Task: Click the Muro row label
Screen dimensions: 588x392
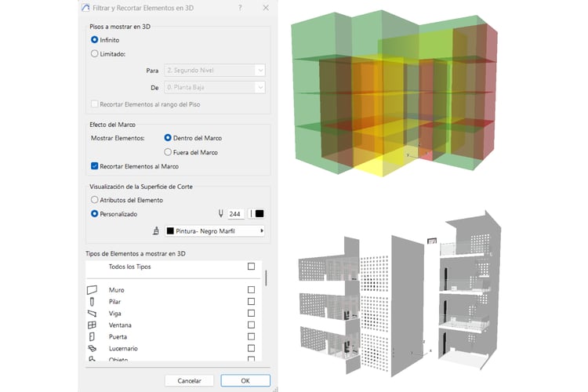Action: [116, 290]
